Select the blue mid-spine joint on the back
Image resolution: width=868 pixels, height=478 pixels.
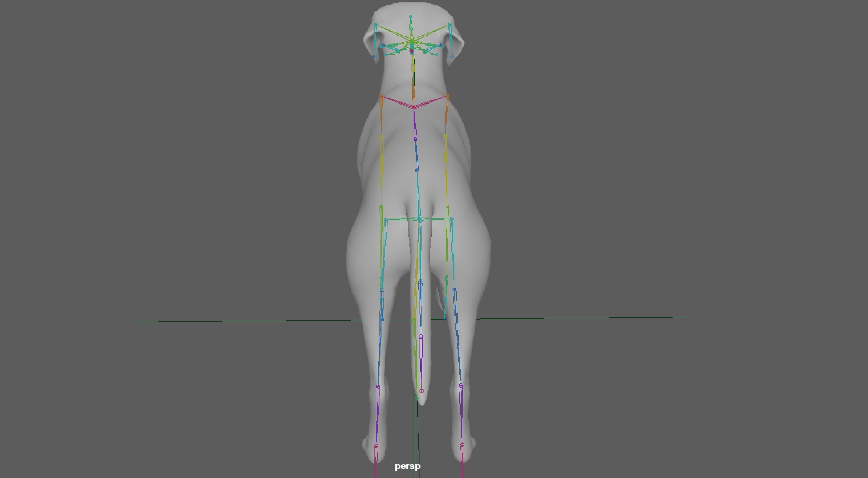coord(417,170)
